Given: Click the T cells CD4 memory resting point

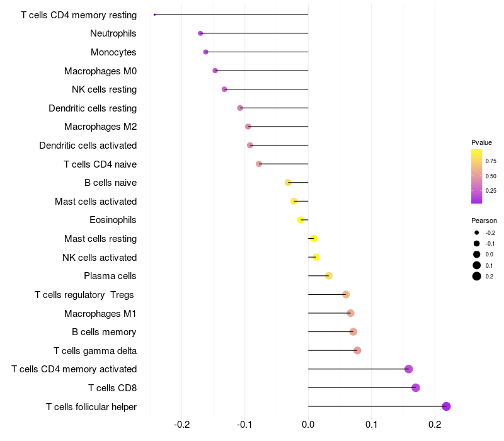Looking at the screenshot, I should tap(154, 14).
